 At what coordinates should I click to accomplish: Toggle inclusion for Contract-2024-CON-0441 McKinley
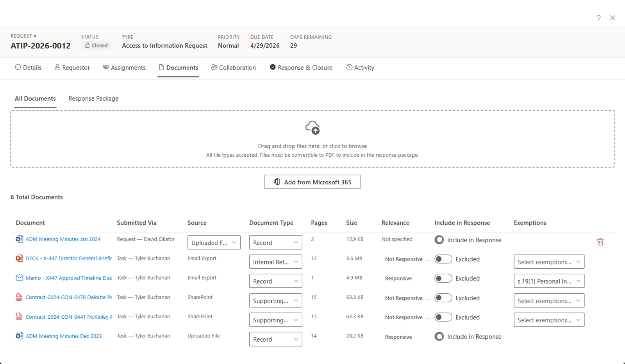tap(443, 317)
